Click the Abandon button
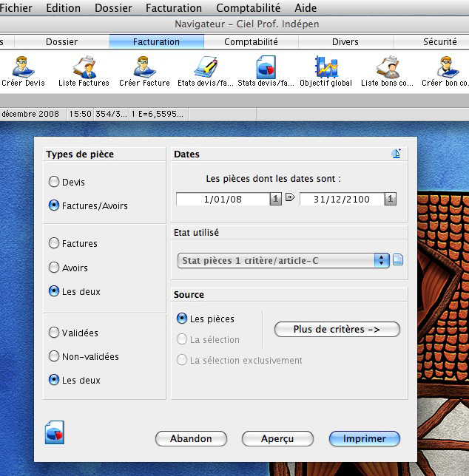Screen dimensions: 469x476 191,438
